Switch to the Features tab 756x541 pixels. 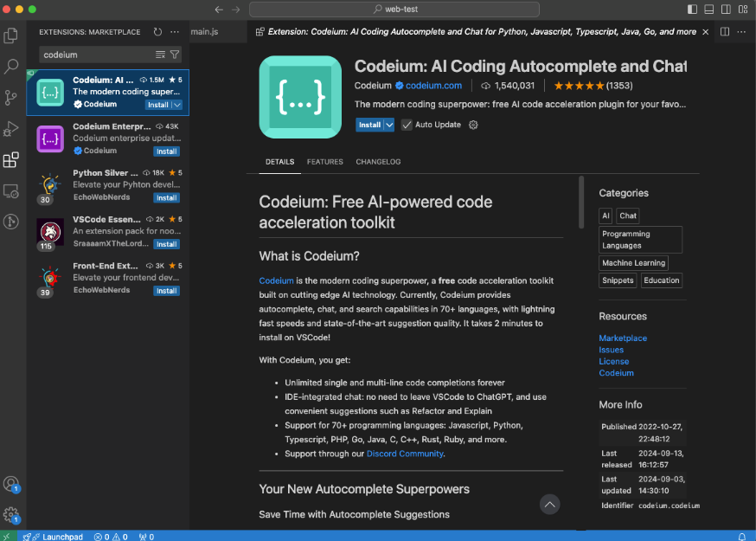tap(324, 162)
